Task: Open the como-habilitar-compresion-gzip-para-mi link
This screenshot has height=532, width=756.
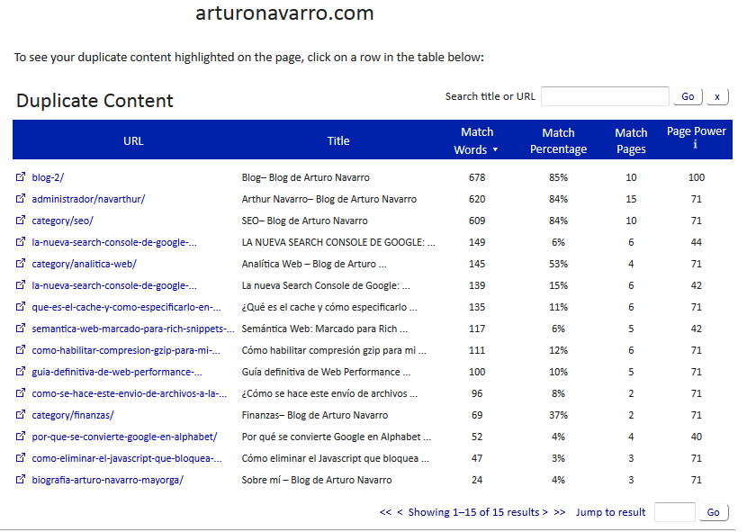Action: (x=126, y=351)
